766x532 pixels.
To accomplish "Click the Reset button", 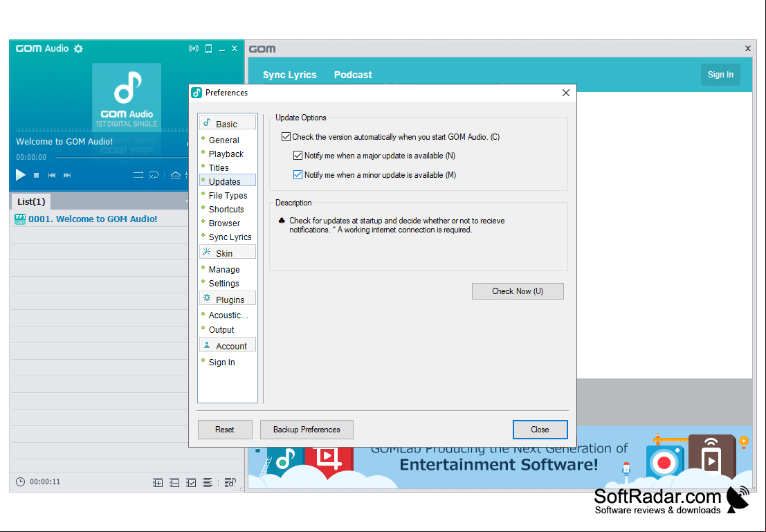I will pyautogui.click(x=225, y=430).
